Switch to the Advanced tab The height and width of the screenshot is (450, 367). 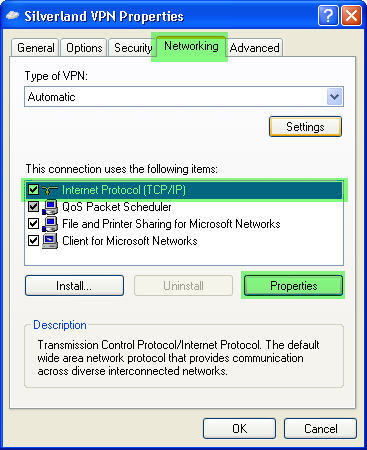coord(255,48)
